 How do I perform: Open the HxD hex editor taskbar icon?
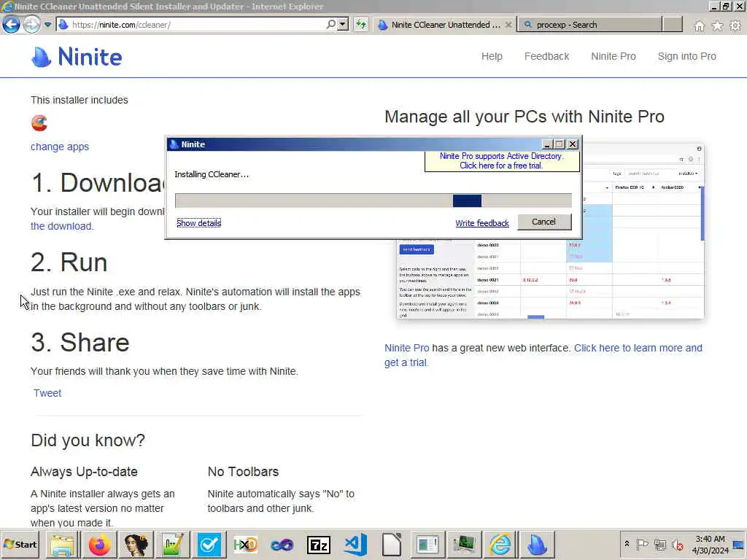(x=245, y=544)
